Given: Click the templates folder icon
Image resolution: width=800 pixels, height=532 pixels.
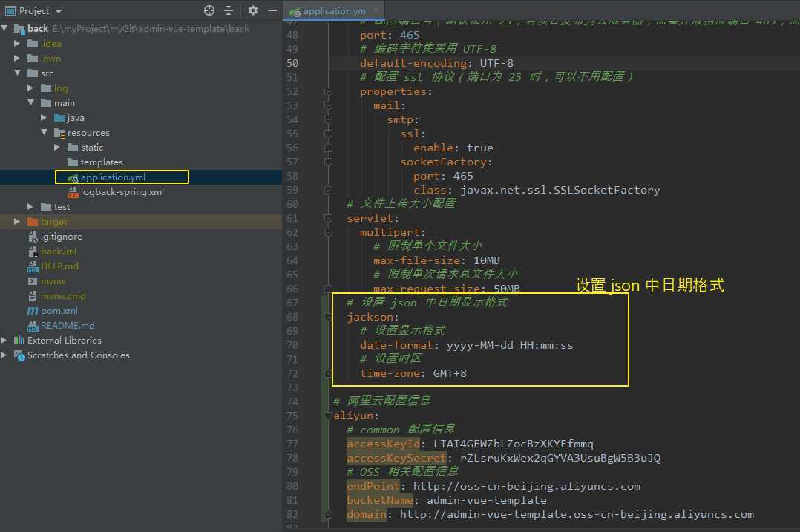Looking at the screenshot, I should [73, 162].
